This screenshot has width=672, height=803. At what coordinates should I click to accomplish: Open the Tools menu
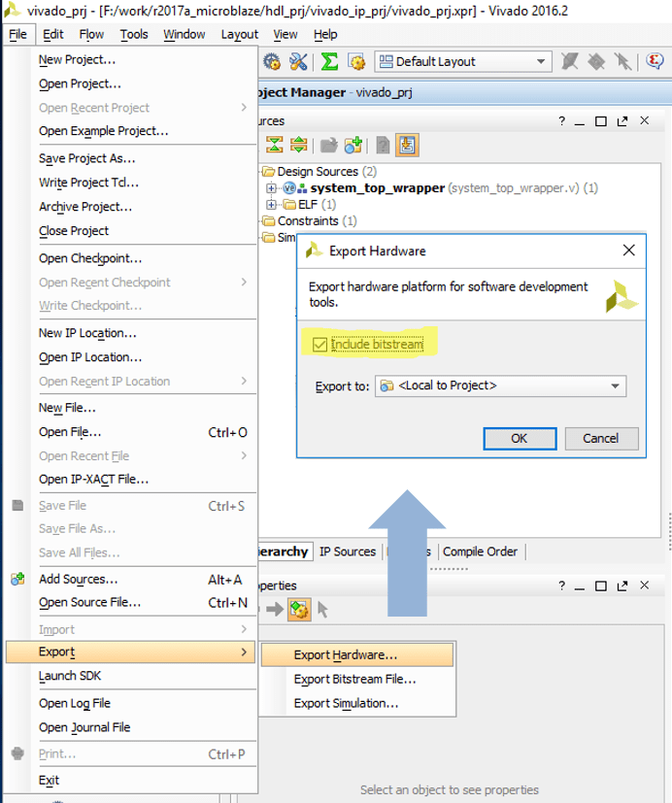(x=134, y=34)
